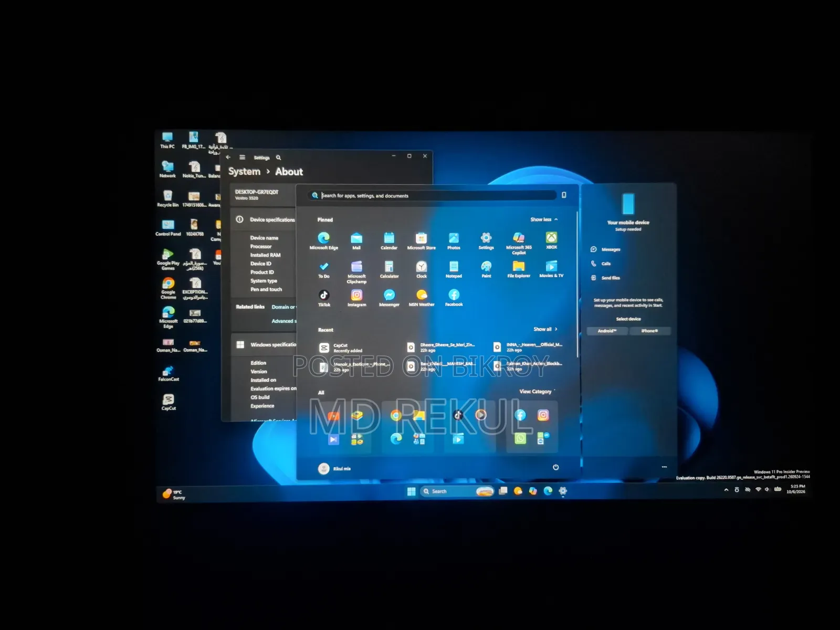Show hidden icons in system tray
The image size is (840, 630).
[x=726, y=490]
